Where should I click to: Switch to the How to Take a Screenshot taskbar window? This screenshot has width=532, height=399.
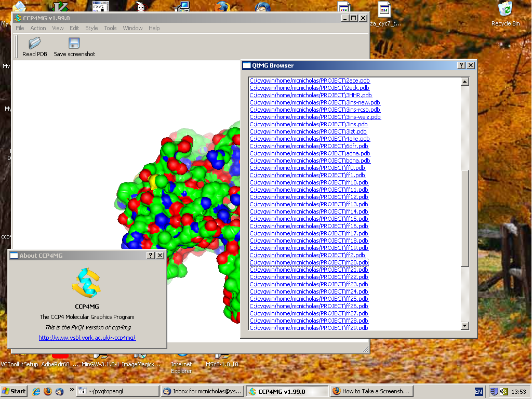(x=372, y=391)
